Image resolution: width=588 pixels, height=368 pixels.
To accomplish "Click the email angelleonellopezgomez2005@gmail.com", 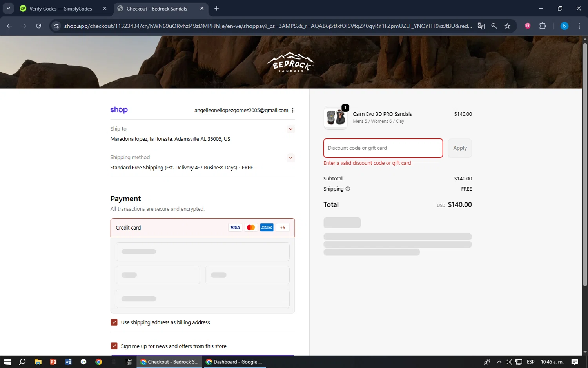I will click(x=241, y=110).
